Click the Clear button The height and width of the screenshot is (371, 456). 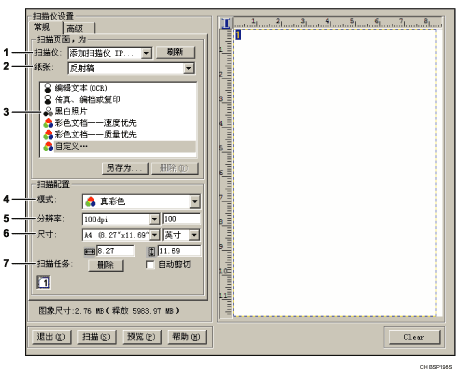(414, 337)
